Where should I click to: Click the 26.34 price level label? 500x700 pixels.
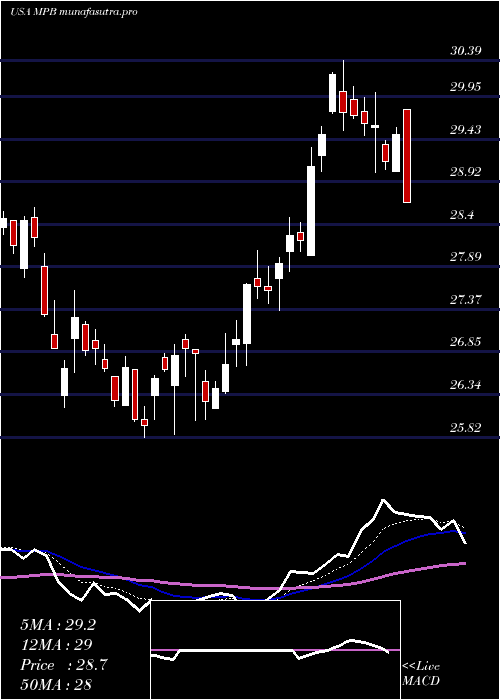tap(465, 385)
